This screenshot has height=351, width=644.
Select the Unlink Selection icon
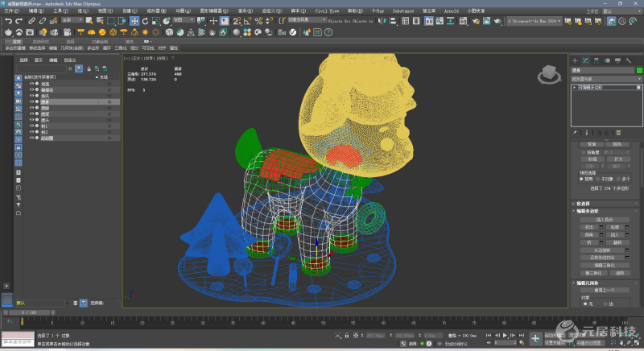(43, 21)
